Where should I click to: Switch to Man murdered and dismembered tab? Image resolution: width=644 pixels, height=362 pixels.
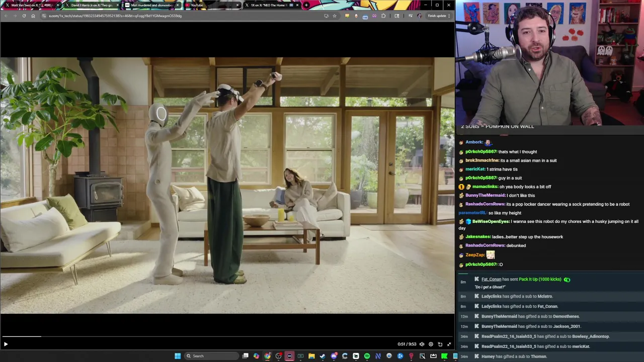(x=151, y=5)
